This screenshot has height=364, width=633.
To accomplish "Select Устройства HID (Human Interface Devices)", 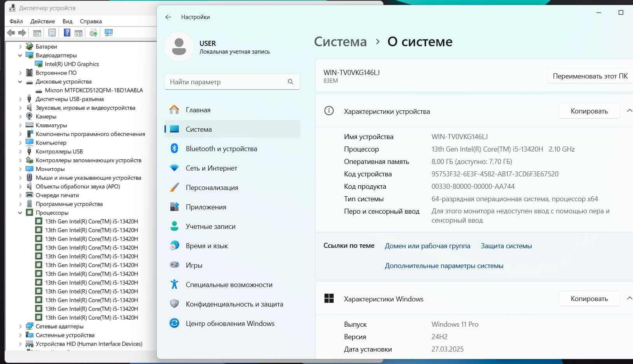I will (89, 344).
